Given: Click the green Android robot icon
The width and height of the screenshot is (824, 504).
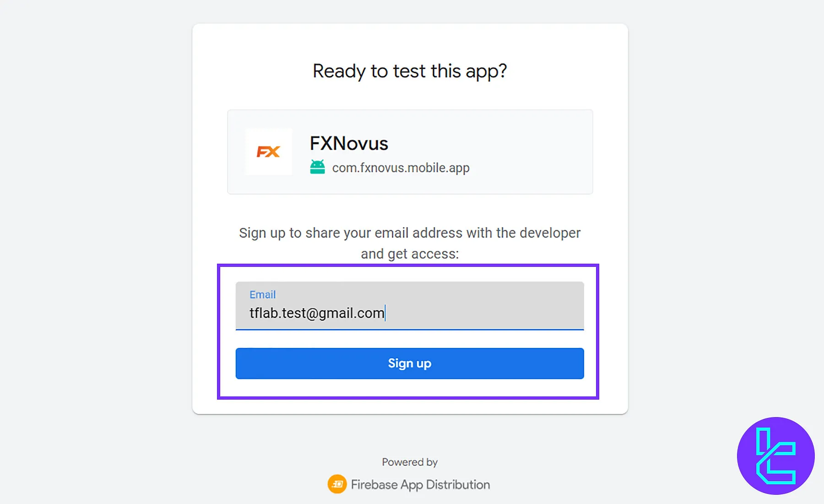Looking at the screenshot, I should pos(317,167).
